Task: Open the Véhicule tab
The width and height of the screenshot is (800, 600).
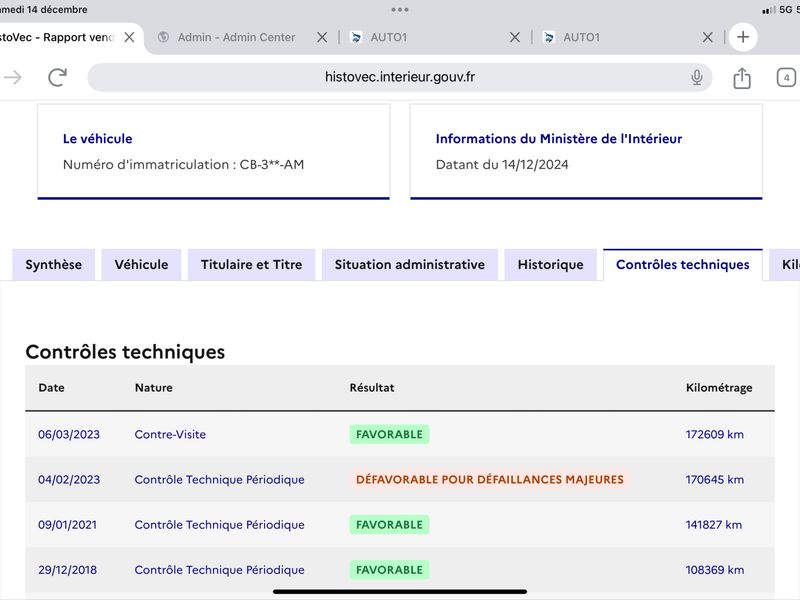Action: [141, 265]
